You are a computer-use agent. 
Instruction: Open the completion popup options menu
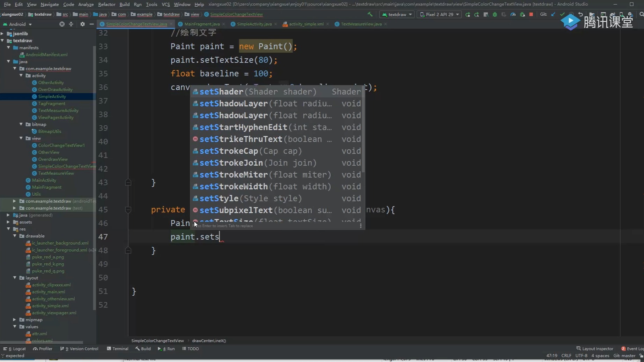tap(361, 226)
